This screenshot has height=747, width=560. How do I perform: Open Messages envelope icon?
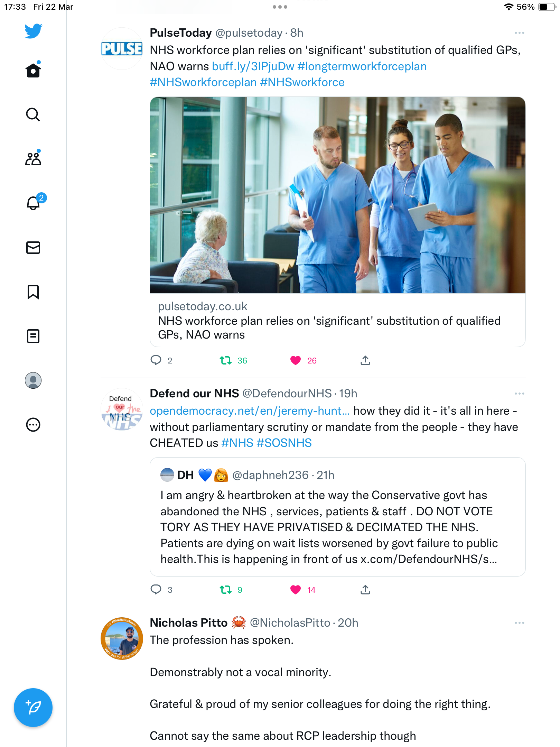[x=33, y=248]
